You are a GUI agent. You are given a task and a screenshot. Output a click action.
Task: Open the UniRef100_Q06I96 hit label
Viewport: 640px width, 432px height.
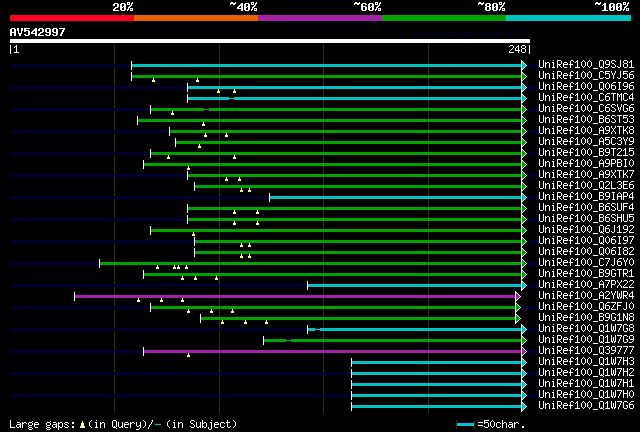pyautogui.click(x=586, y=87)
